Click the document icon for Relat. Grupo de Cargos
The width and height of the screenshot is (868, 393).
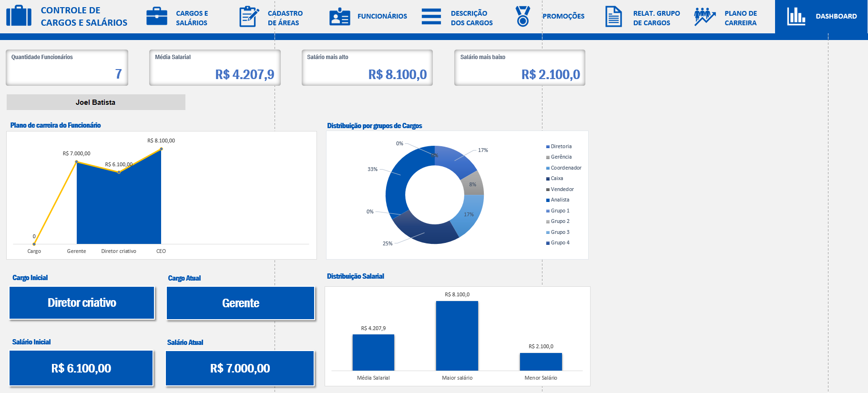pyautogui.click(x=613, y=17)
